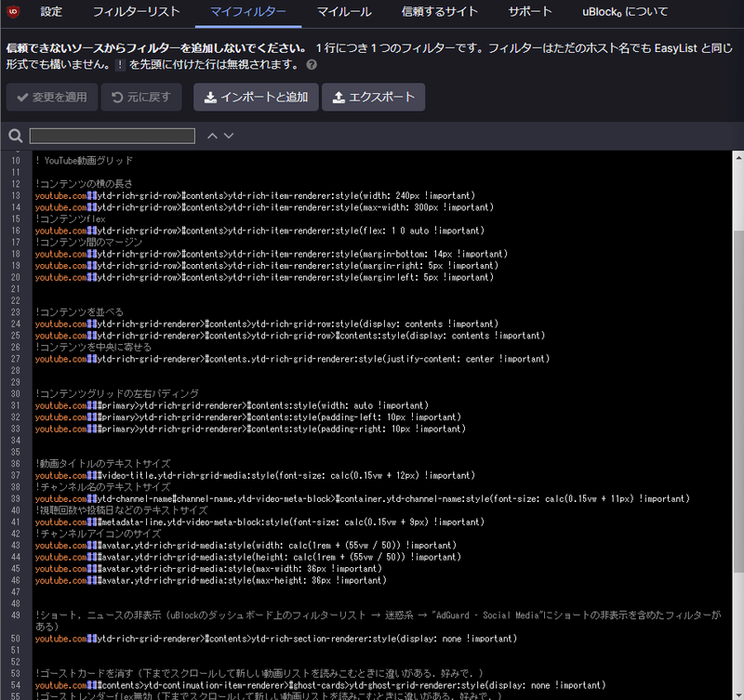Viewport: 744px width, 700px height.
Task: Click the uBlock Origin shield logo
Action: point(13,11)
